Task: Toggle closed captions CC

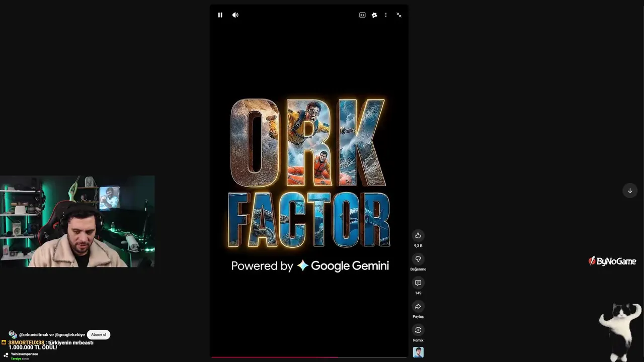Action: (x=362, y=15)
